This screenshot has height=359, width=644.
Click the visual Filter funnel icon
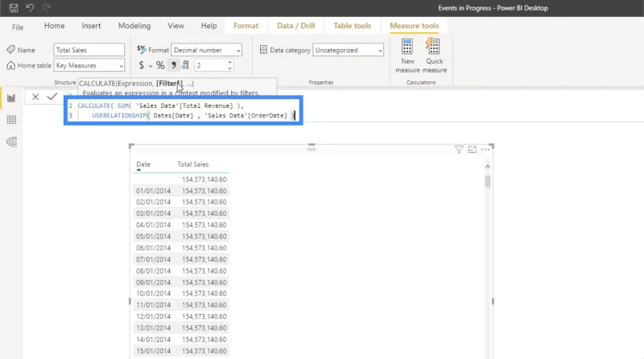tap(459, 150)
